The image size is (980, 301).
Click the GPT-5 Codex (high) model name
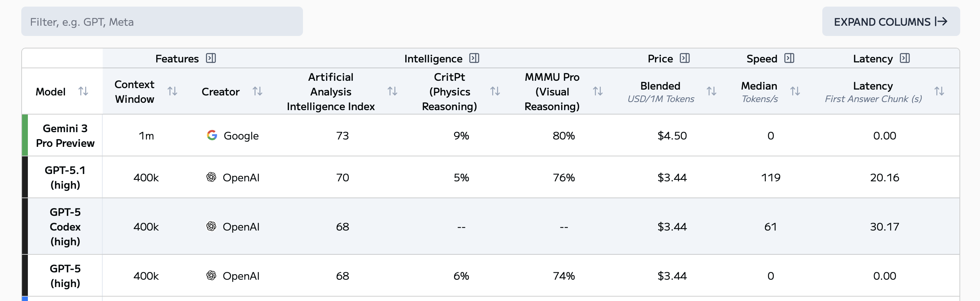65,226
